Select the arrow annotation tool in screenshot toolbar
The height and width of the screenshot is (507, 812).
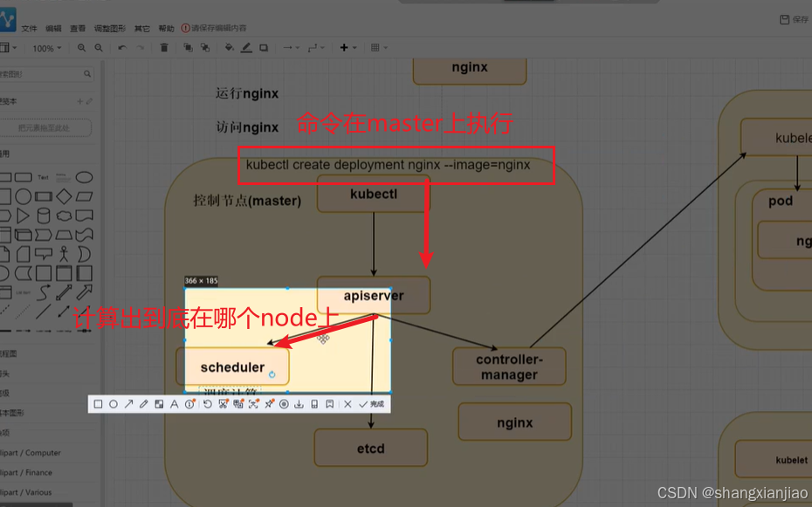[x=129, y=404]
